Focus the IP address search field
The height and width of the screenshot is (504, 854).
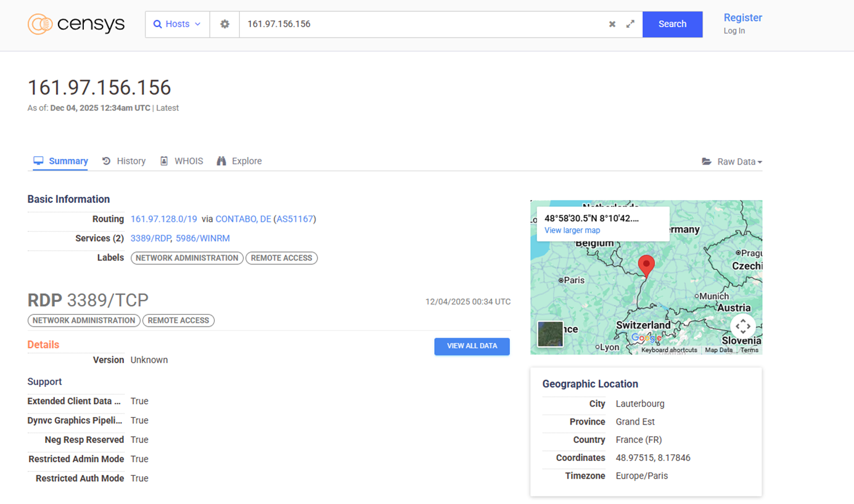click(x=419, y=24)
